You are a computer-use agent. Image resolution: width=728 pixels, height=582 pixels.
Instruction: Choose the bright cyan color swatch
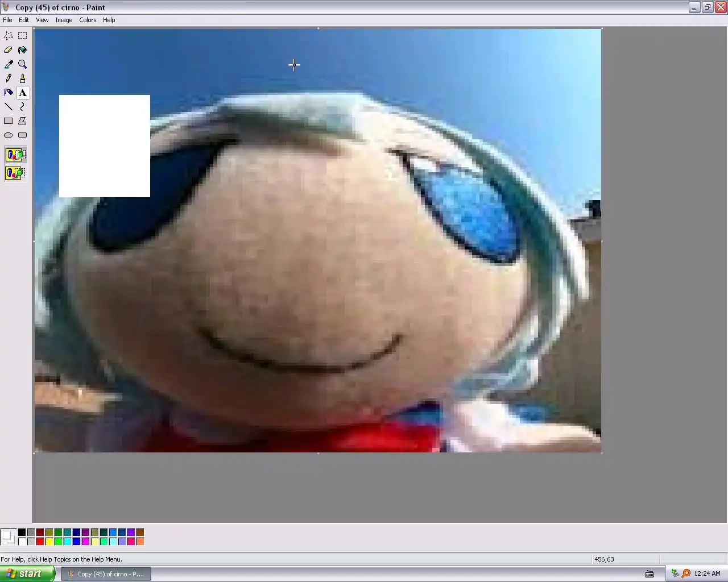pyautogui.click(x=67, y=542)
